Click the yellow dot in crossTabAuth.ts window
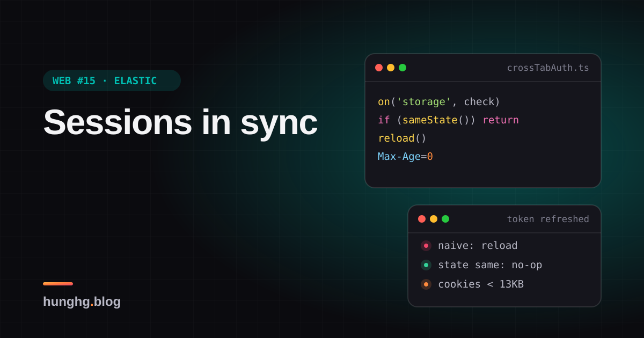The image size is (644, 338). point(391,68)
